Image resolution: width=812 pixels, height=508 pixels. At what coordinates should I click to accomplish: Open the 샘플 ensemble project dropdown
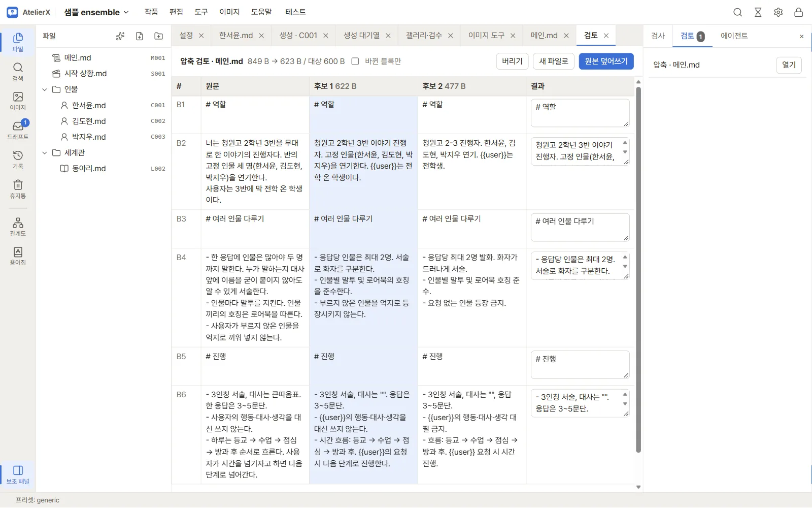tap(96, 12)
